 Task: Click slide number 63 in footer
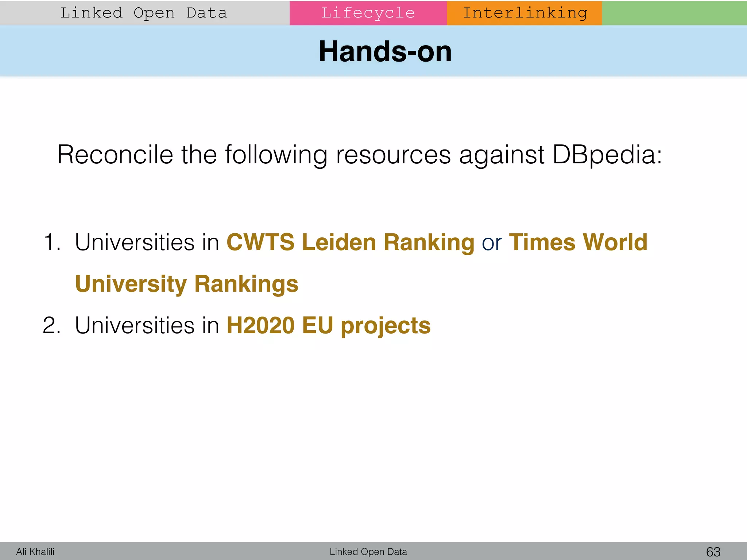point(713,552)
